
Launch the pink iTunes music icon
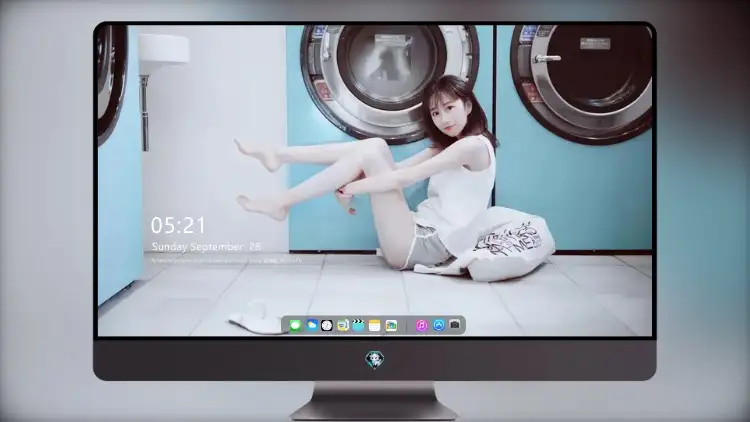click(421, 325)
